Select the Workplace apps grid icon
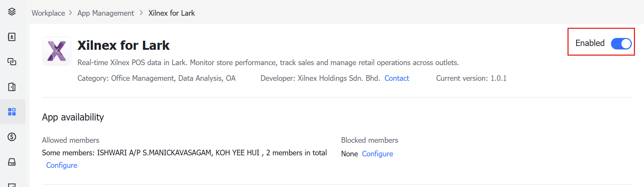The height and width of the screenshot is (187, 644). click(12, 112)
